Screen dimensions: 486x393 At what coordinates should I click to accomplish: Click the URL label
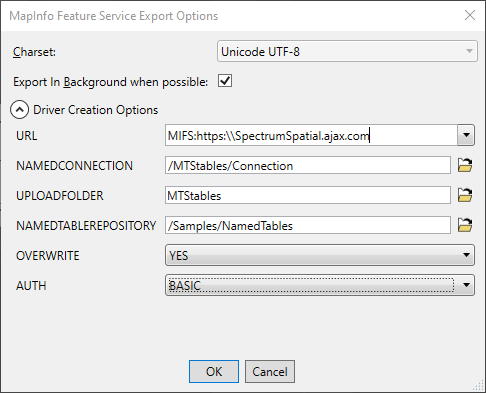27,136
